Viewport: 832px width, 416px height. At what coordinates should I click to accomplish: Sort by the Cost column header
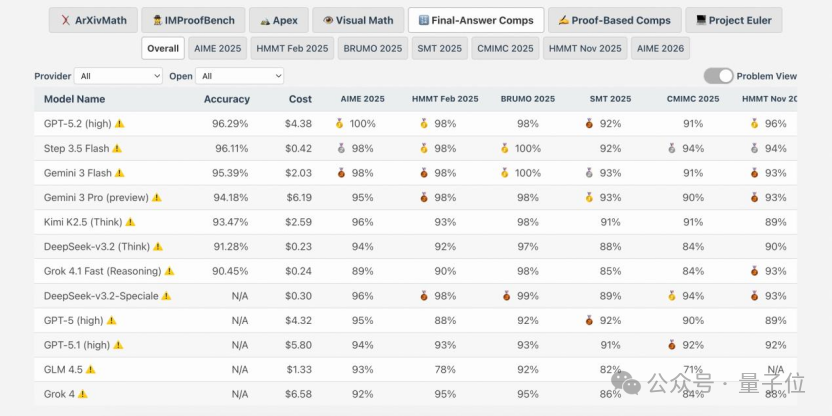coord(300,99)
